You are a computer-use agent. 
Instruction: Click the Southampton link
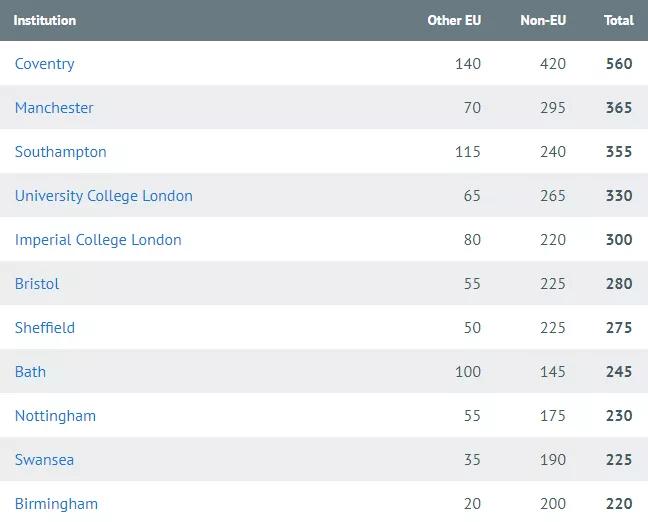60,152
